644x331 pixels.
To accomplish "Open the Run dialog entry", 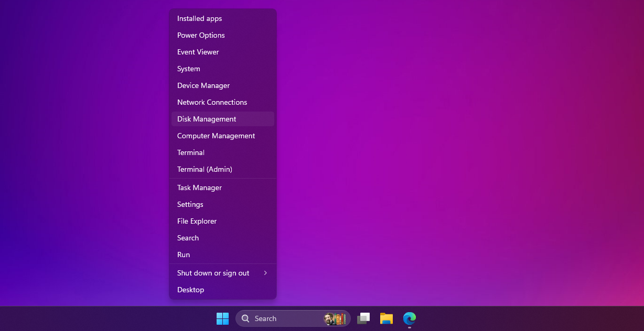I will pyautogui.click(x=223, y=255).
